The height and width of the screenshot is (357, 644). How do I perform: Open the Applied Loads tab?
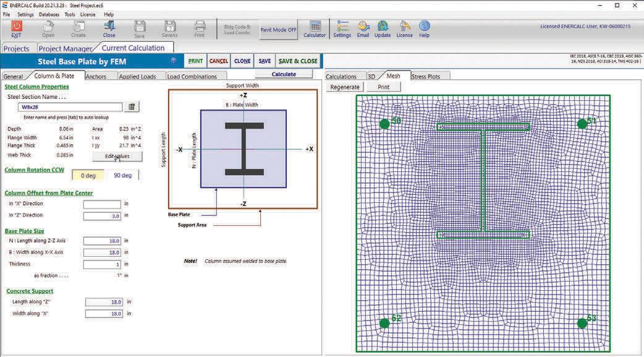tap(138, 77)
